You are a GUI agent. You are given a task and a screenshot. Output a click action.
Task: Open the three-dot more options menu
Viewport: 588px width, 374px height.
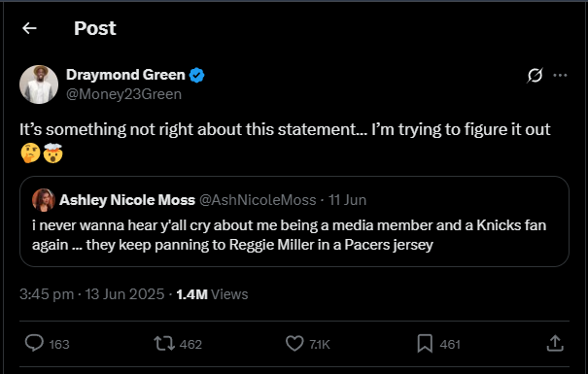(x=560, y=76)
